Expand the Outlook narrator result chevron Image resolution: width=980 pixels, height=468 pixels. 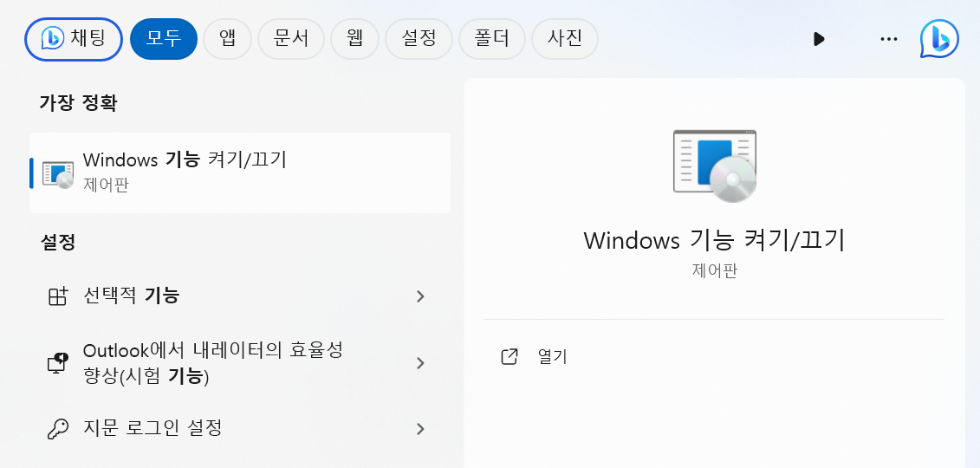(420, 363)
